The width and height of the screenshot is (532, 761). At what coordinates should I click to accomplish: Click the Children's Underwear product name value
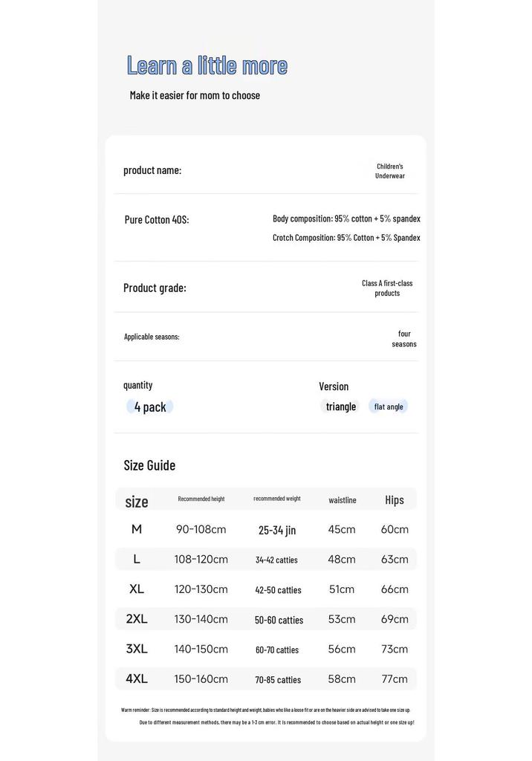(x=390, y=171)
